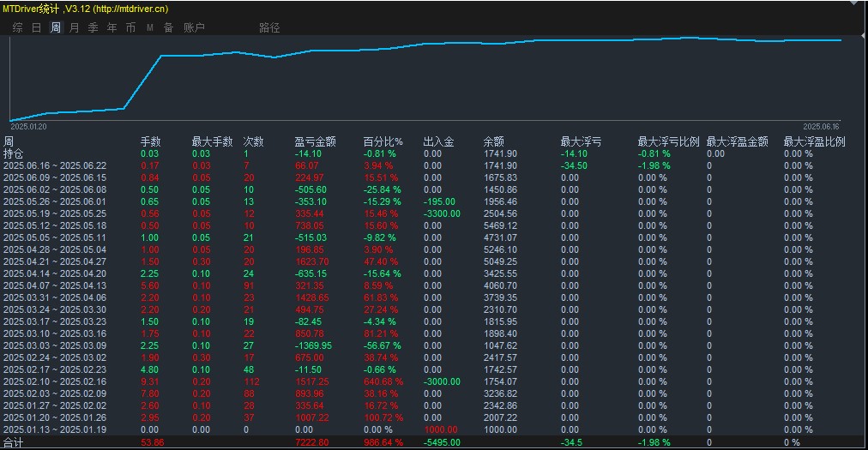Open the 币 tab beside 年
Viewport: 868px width, 450px height.
[x=130, y=27]
